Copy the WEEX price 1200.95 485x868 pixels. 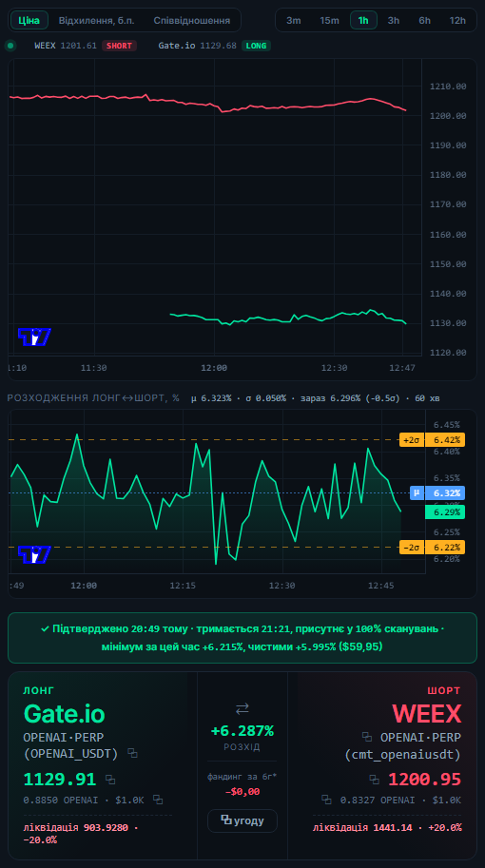375,780
